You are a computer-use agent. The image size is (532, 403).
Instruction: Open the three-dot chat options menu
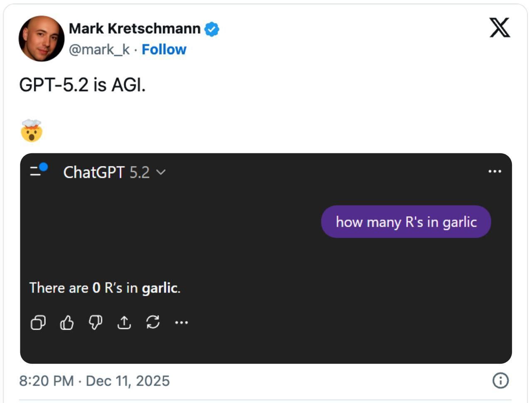(x=495, y=171)
